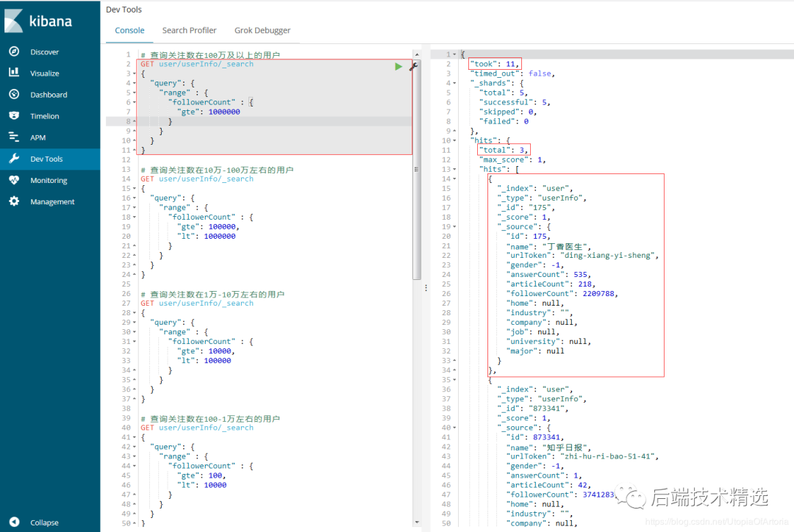794x532 pixels.
Task: Click the "urlToken": "ding-xiang-yi-sheng" line
Action: pyautogui.click(x=583, y=256)
